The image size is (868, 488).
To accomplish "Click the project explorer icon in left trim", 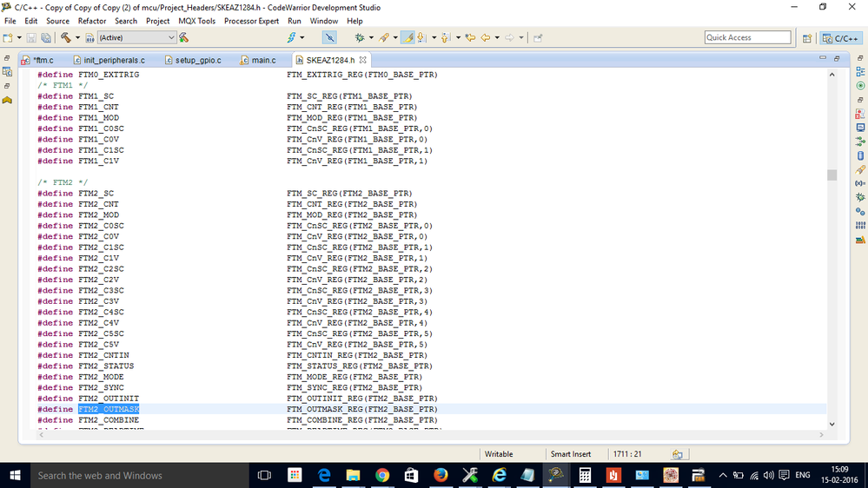I will coord(7,72).
